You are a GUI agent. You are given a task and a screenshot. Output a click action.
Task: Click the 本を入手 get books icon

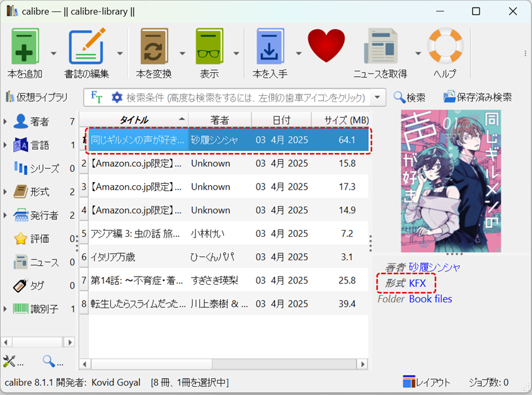pyautogui.click(x=270, y=47)
